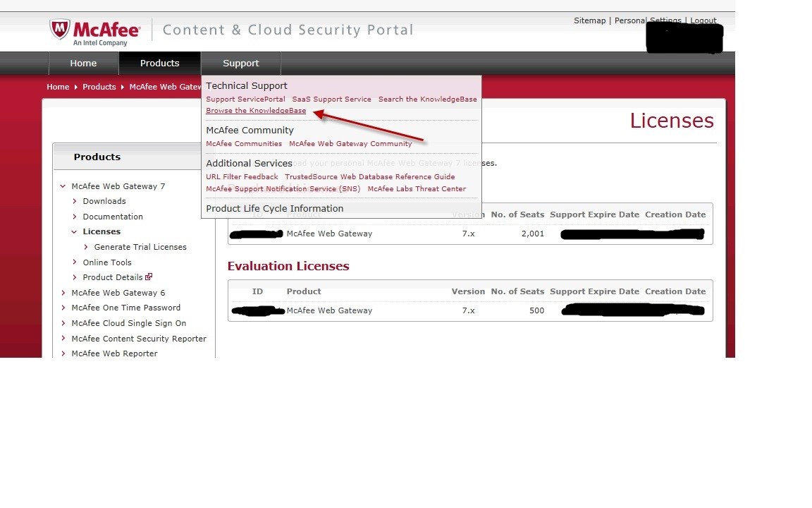Visit McAfee Web Gateway Community link
The height and width of the screenshot is (508, 812).
coord(350,144)
